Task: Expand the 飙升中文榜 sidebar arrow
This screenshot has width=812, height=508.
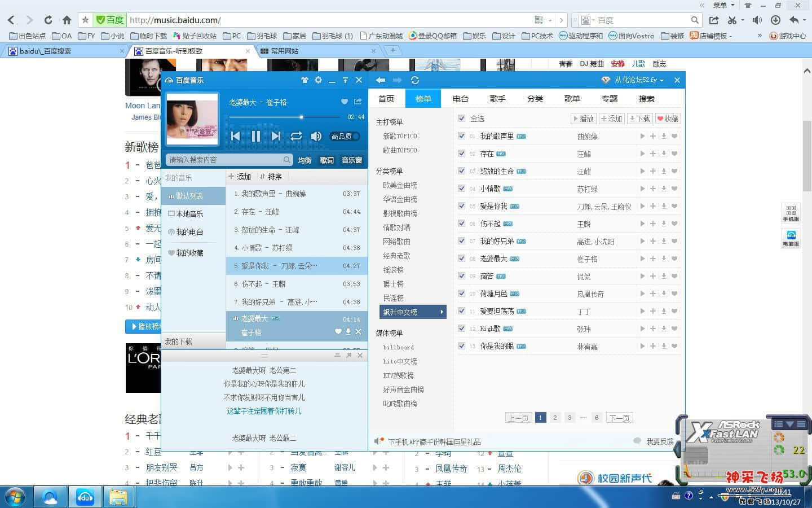Action: (442, 312)
